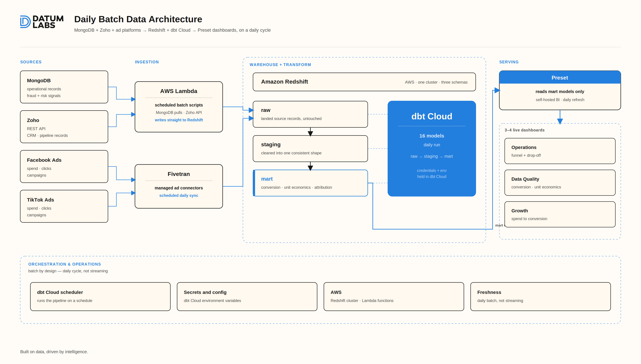Click 'CRM · pipeline records' text

(x=47, y=135)
